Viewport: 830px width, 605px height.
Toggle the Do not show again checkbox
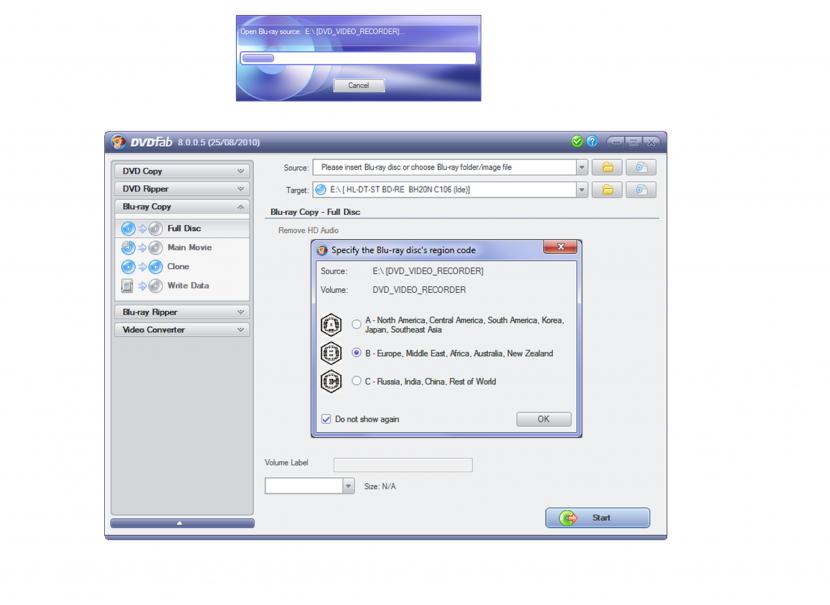point(326,419)
